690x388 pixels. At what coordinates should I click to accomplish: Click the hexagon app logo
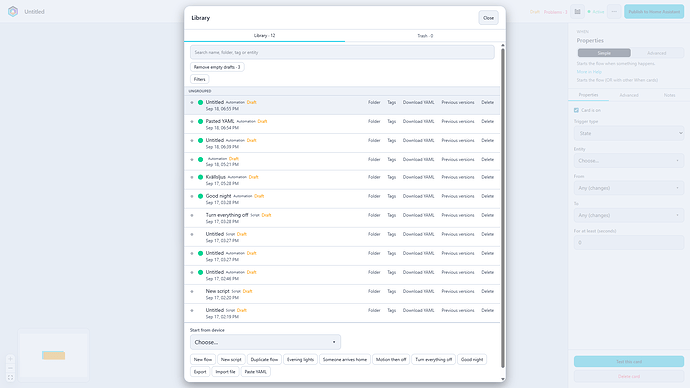pyautogui.click(x=13, y=11)
